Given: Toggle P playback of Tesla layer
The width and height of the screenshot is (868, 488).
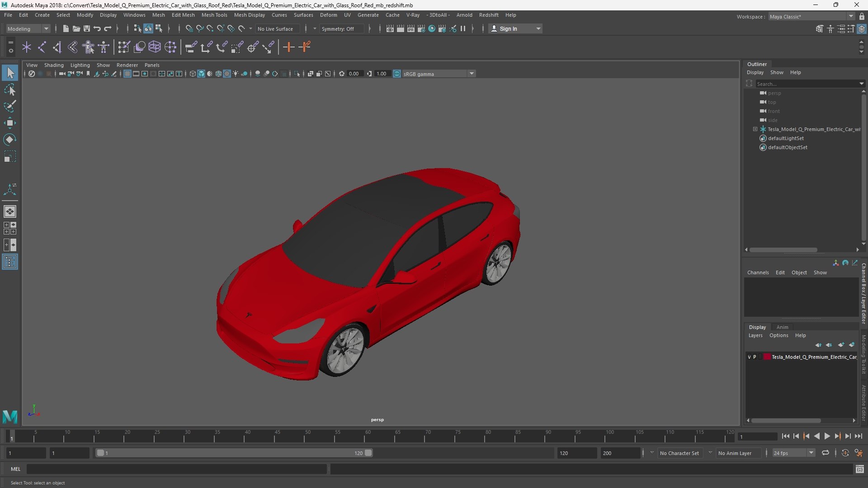Looking at the screenshot, I should click(x=755, y=357).
